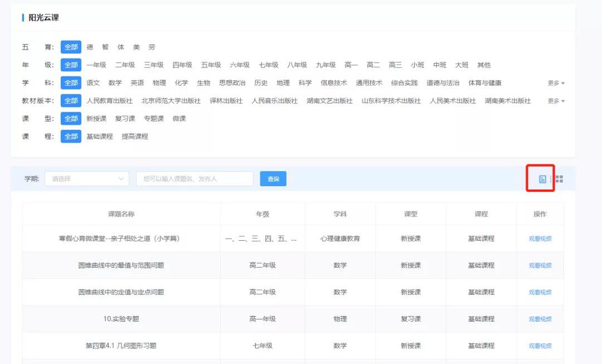Screen dimensions: 602x364
Task: Watch video for 第四章4.1 几何图形习题
Action: 540,346
